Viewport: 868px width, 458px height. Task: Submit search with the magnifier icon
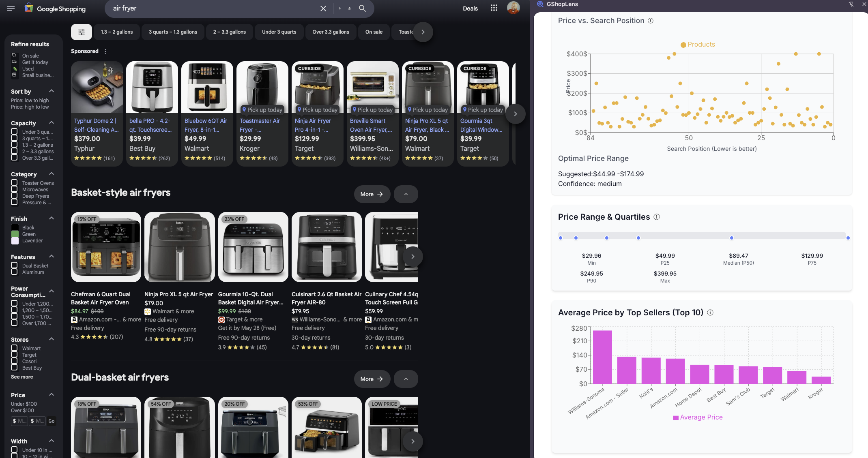click(362, 9)
